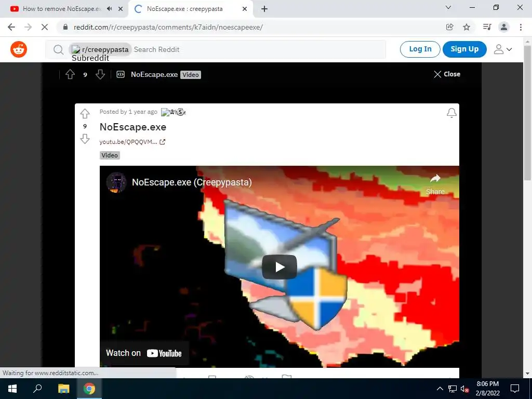
Task: Open the Windows Start menu
Action: tap(12, 389)
